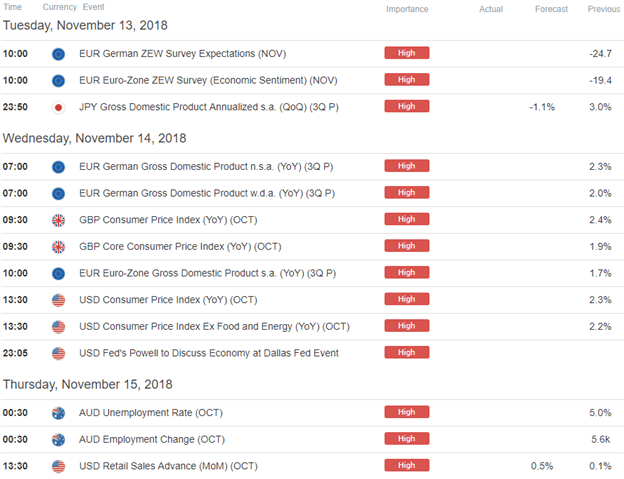Image resolution: width=624 pixels, height=479 pixels.
Task: Click Japan flag icon beside JPY GDP
Action: [x=58, y=107]
